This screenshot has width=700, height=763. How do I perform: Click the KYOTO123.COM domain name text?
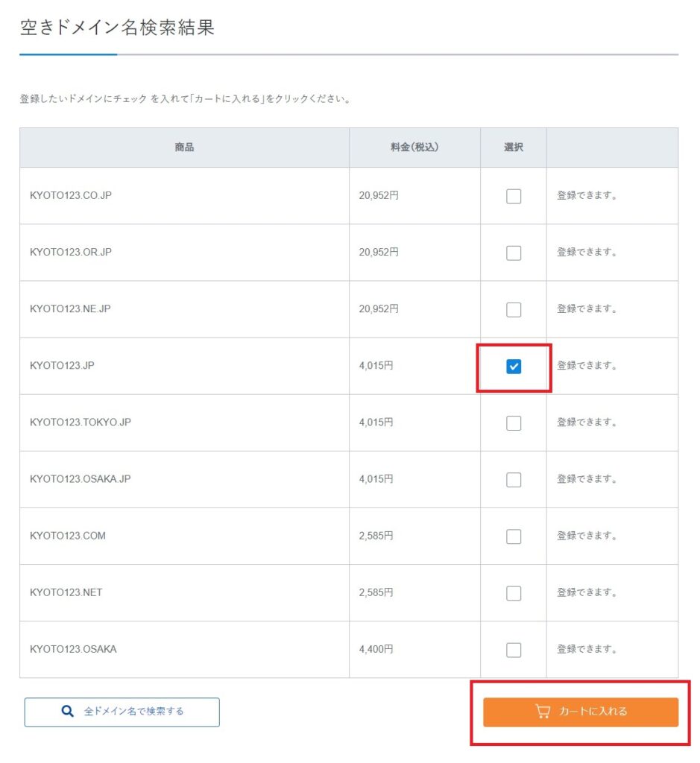pyautogui.click(x=66, y=536)
